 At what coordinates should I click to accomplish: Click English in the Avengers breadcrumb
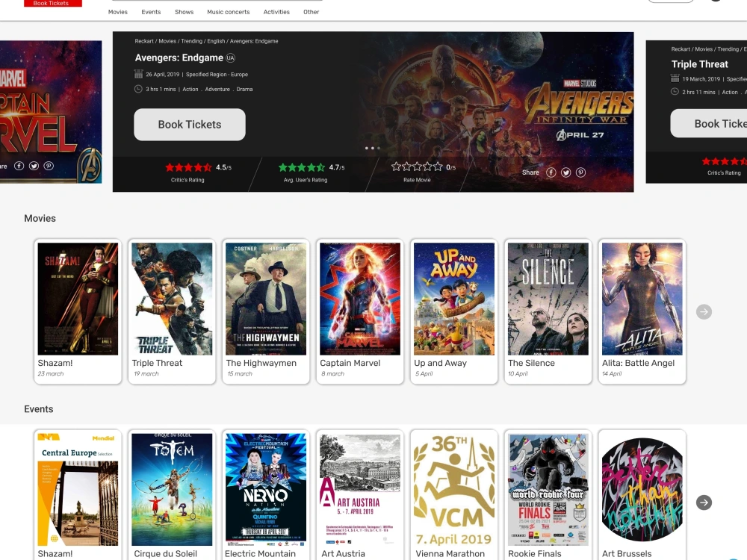pos(216,41)
